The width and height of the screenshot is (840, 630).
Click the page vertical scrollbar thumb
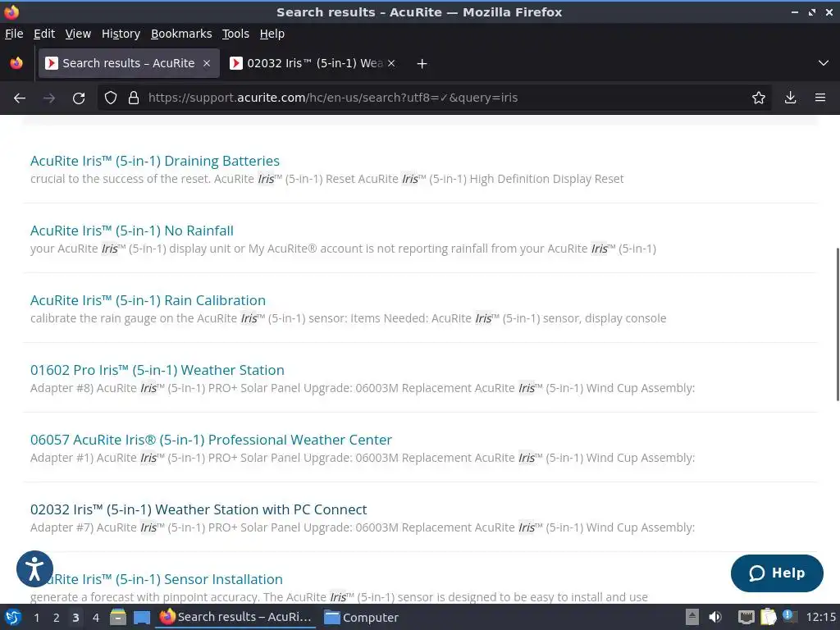tap(837, 324)
